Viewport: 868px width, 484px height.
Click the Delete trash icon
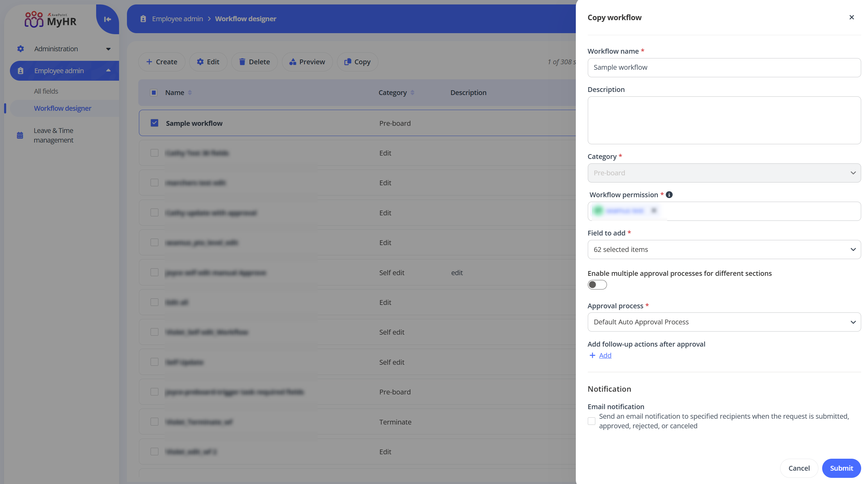pos(243,62)
